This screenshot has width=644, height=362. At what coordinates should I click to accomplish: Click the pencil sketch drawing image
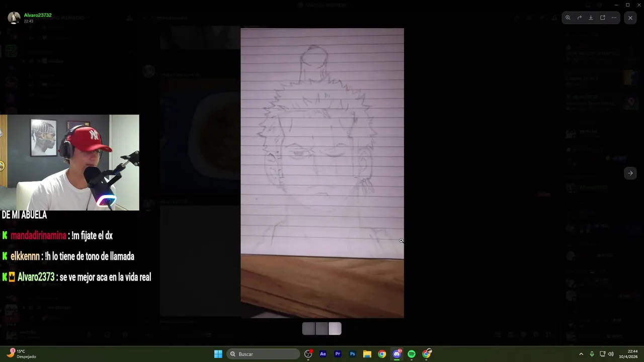click(322, 173)
